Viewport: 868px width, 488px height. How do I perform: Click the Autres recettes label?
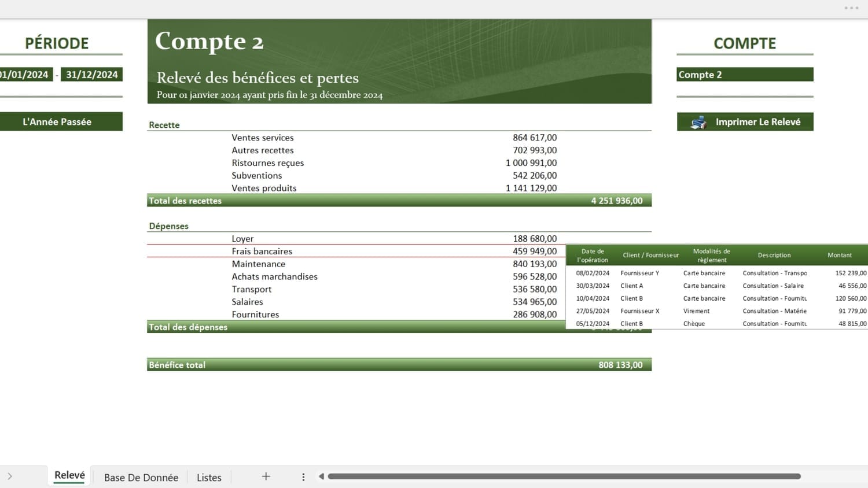tap(263, 150)
